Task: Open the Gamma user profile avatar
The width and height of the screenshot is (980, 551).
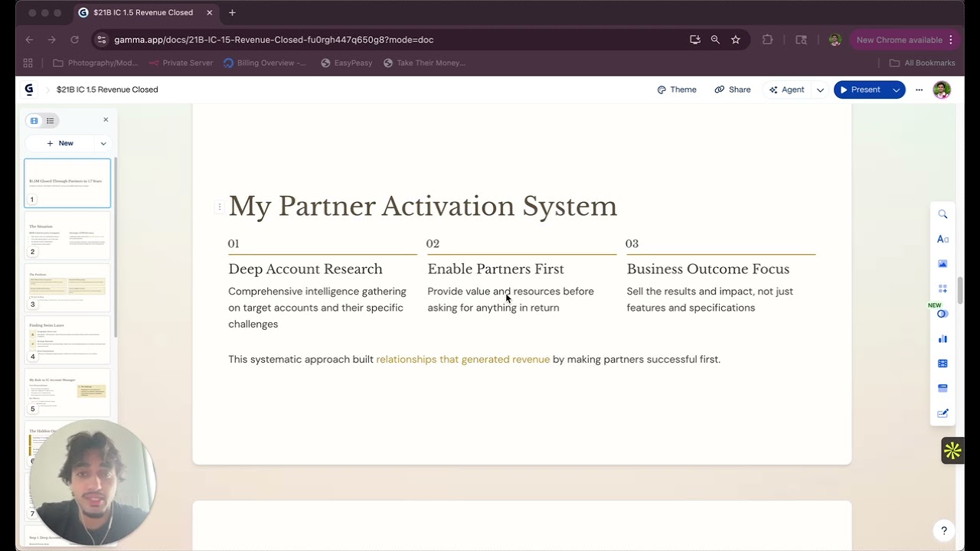Action: (942, 90)
